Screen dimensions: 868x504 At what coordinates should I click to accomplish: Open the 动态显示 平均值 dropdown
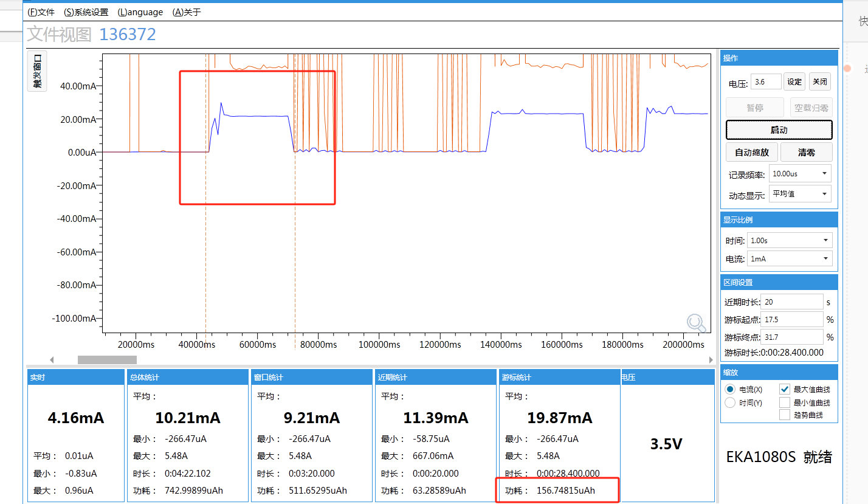(x=800, y=194)
